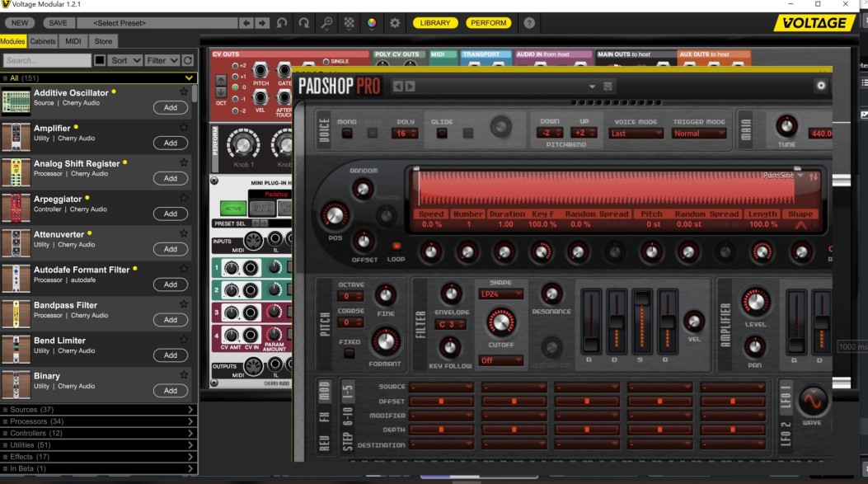Click the Binary module thumbnail
The image size is (868, 484).
16,384
